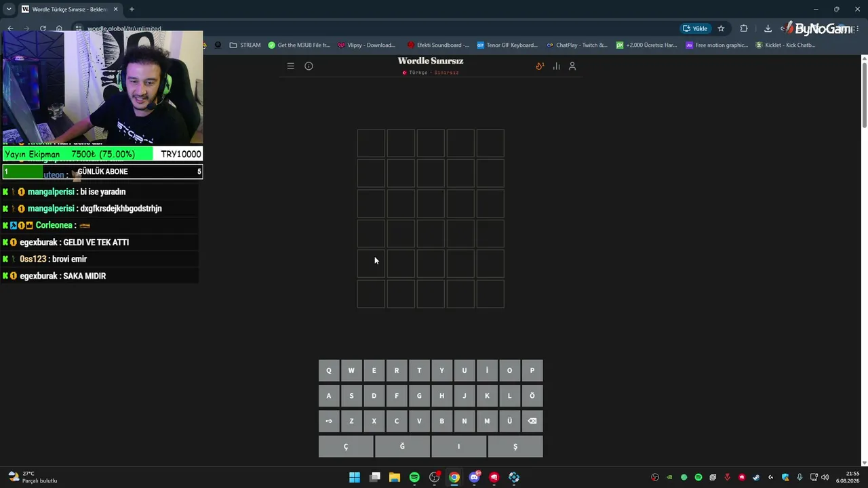Image resolution: width=868 pixels, height=488 pixels.
Task: Click the backspace delete key
Action: click(x=532, y=421)
